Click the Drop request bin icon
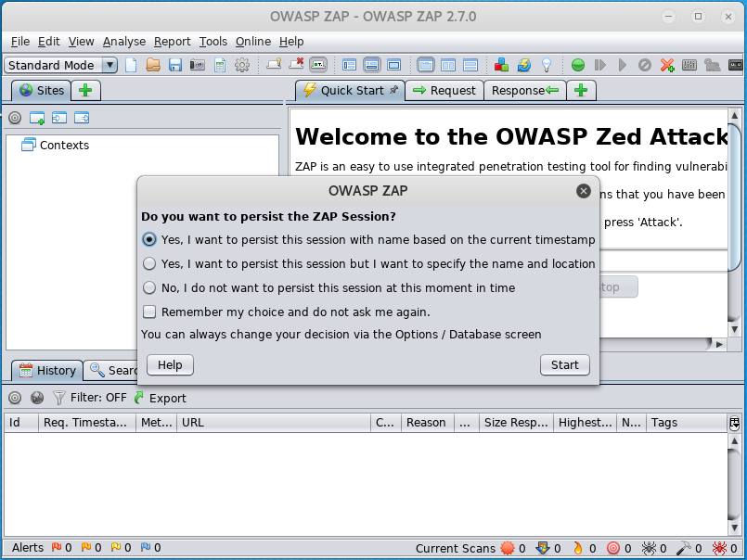Viewport: 747px width, 560px height. pyautogui.click(x=645, y=65)
